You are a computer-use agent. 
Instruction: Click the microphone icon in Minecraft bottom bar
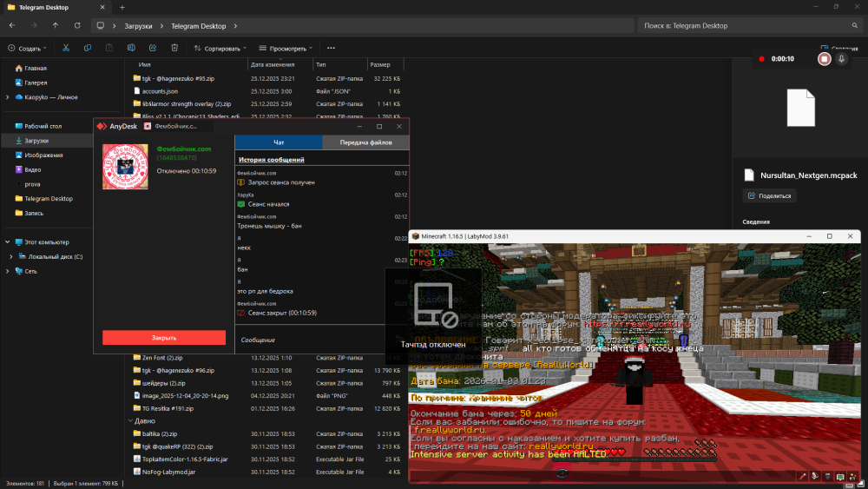(x=815, y=476)
